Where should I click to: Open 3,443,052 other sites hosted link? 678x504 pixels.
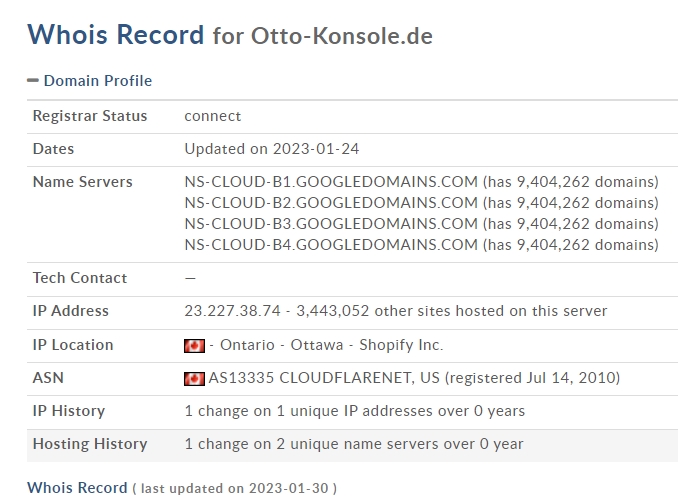pos(451,311)
